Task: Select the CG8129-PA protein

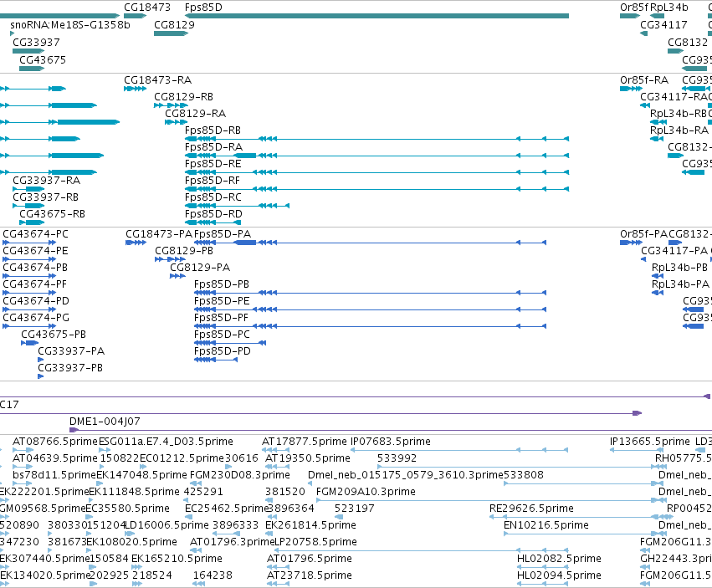Action: coord(177,276)
